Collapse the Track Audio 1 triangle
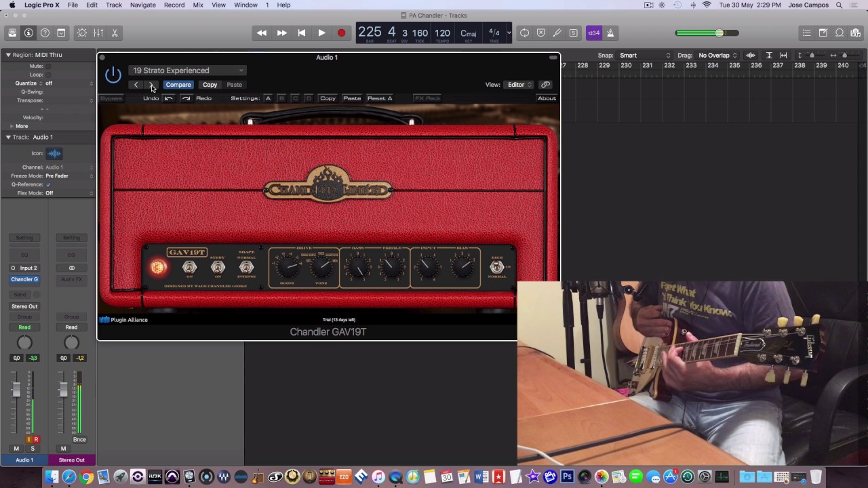Screen dimensions: 868x488 tap(8, 137)
